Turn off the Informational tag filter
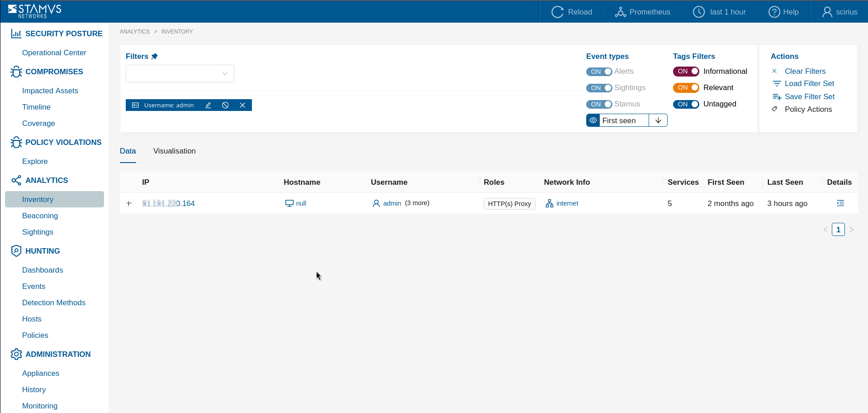 pos(686,72)
